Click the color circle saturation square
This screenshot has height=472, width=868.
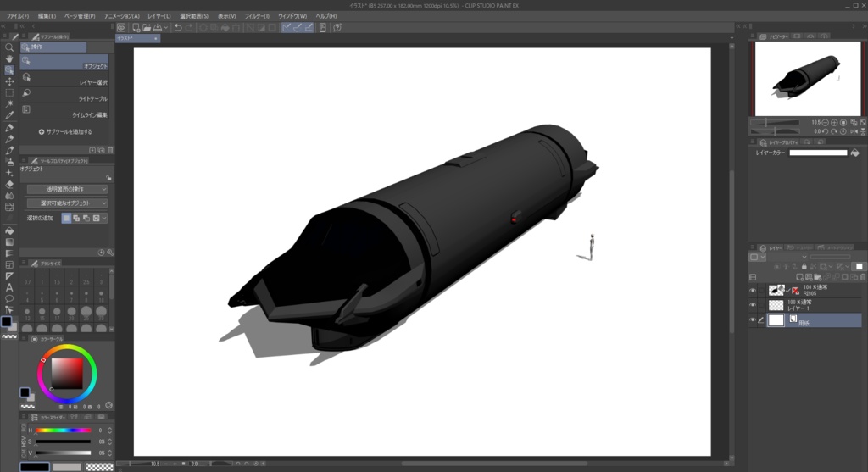[x=67, y=373]
